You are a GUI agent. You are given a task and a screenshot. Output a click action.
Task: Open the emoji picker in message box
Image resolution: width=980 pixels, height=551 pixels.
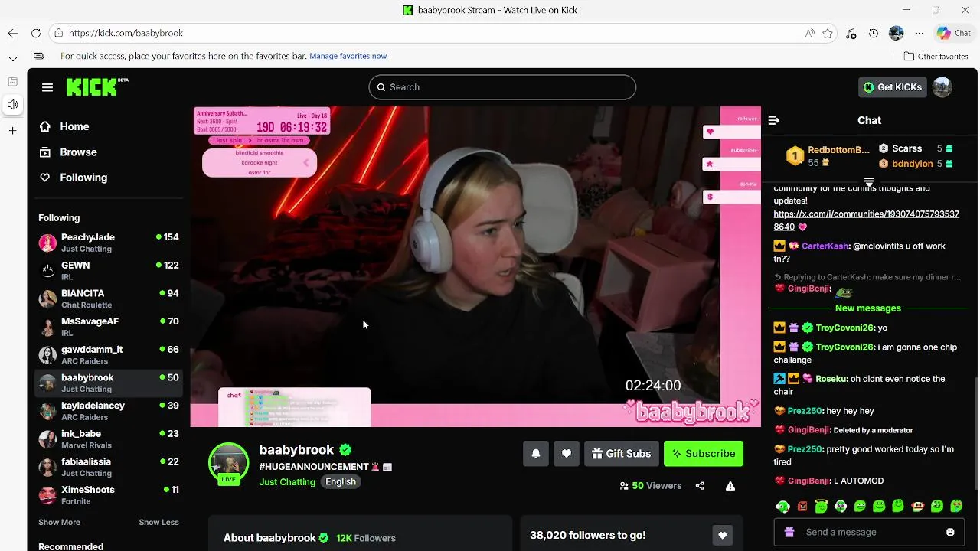950,532
